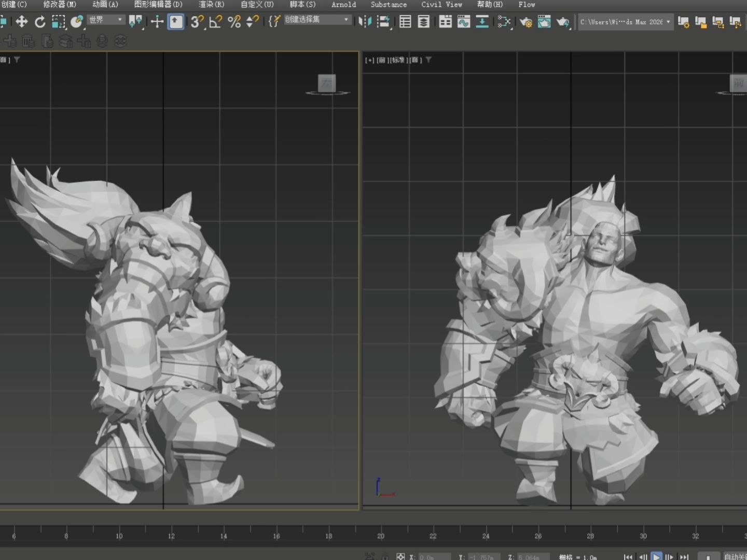Click the left viewport filter funnel icon
This screenshot has height=560, width=747.
pos(17,60)
